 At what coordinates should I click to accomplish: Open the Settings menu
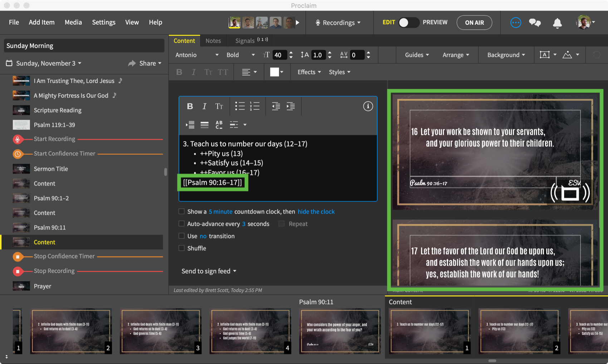coord(104,22)
